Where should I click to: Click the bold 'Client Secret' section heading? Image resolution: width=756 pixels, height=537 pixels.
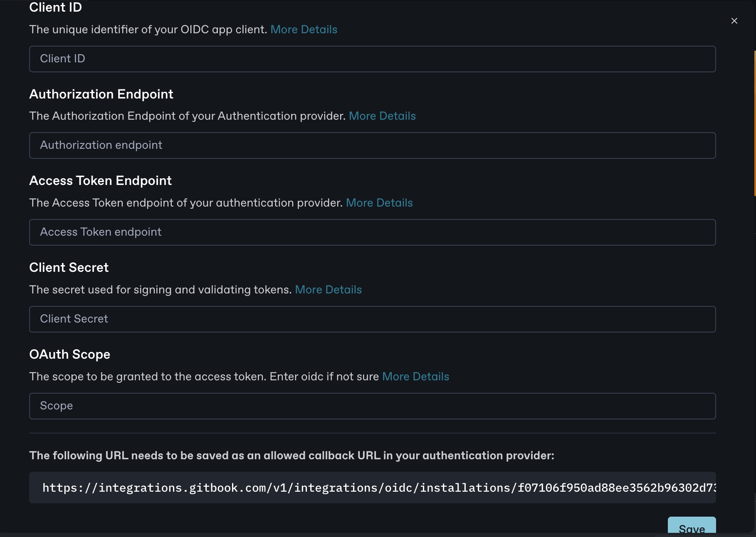click(69, 268)
